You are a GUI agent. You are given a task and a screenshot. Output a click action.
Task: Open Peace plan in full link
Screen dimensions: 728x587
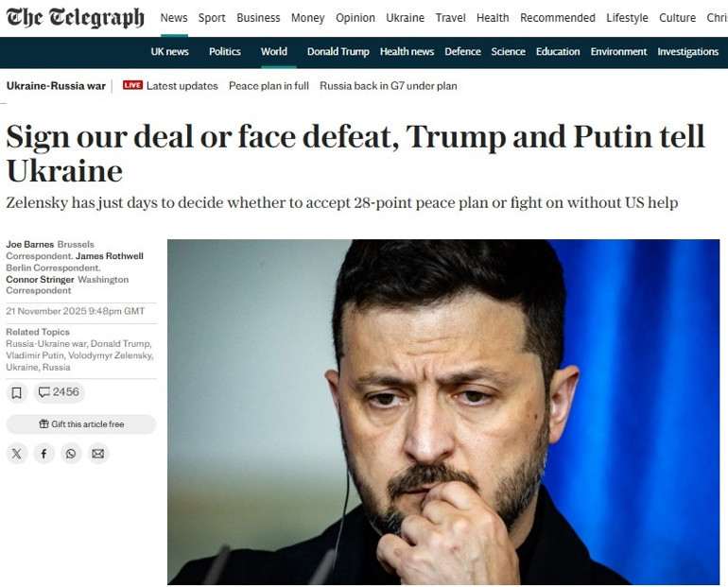(x=269, y=86)
